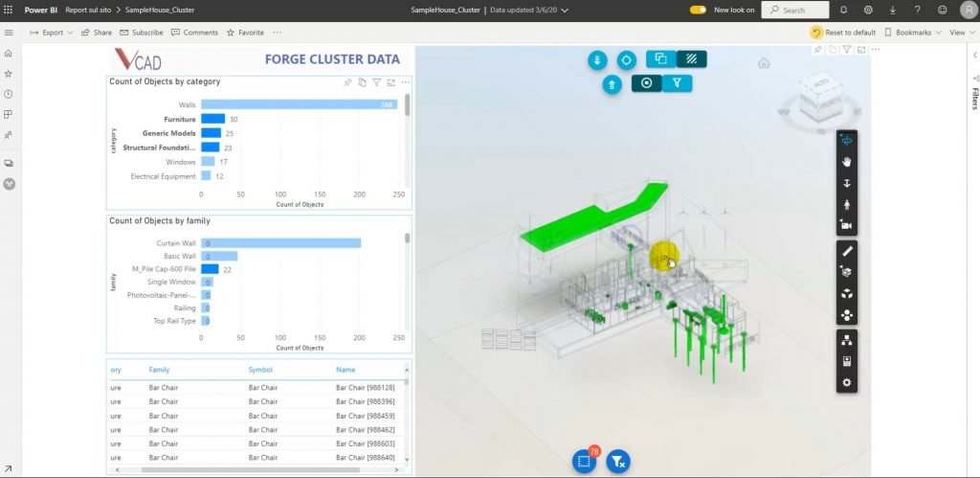Select the Subscribe menu item
This screenshot has width=980, height=478.
pyautogui.click(x=142, y=33)
